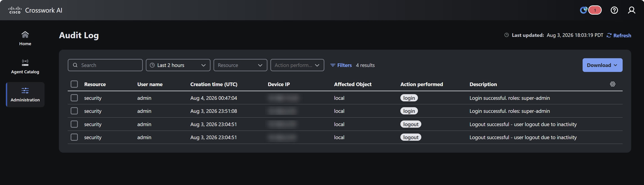Check the row for 00:47:04 login

[x=74, y=98]
